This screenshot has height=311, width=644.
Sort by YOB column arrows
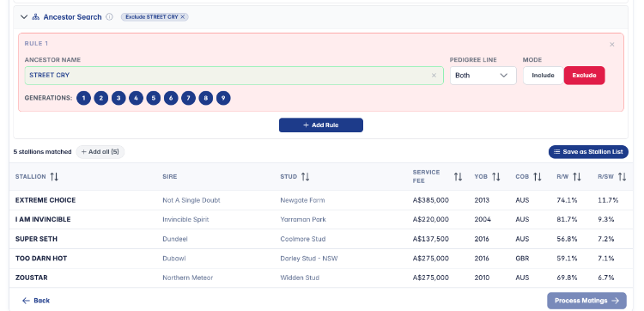tap(496, 177)
